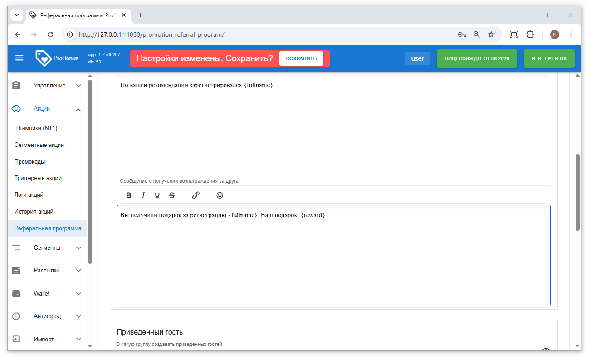
Task: Toggle strikethrough formatting
Action: click(x=172, y=195)
